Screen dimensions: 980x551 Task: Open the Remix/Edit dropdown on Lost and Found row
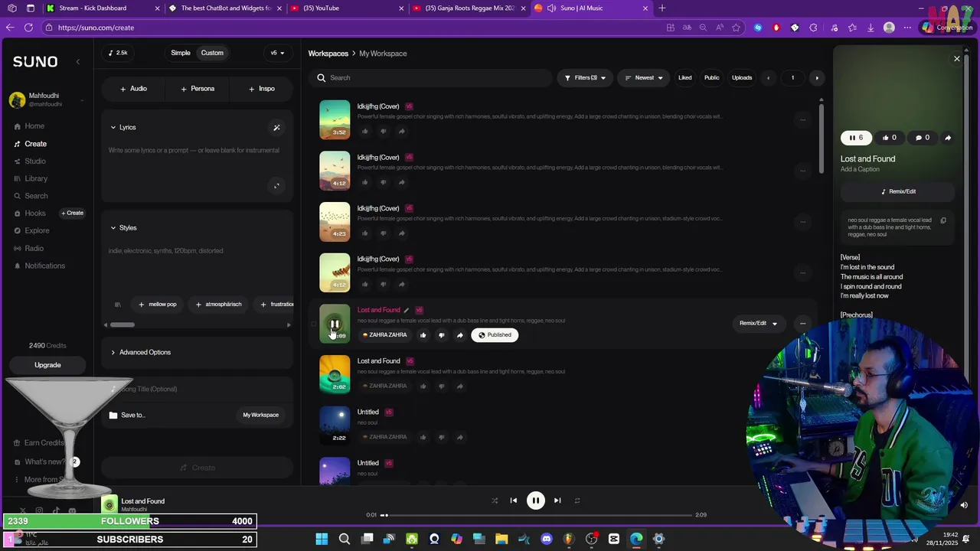click(x=758, y=323)
